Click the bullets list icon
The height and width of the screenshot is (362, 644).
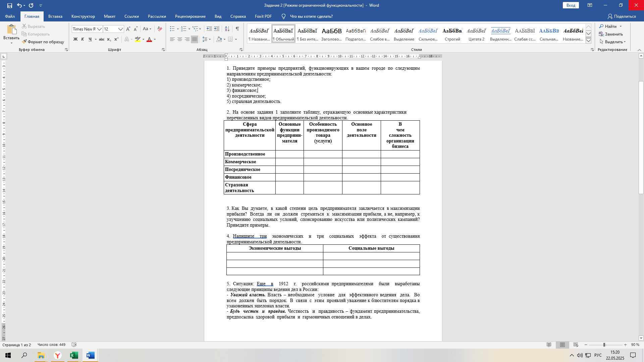pyautogui.click(x=172, y=29)
